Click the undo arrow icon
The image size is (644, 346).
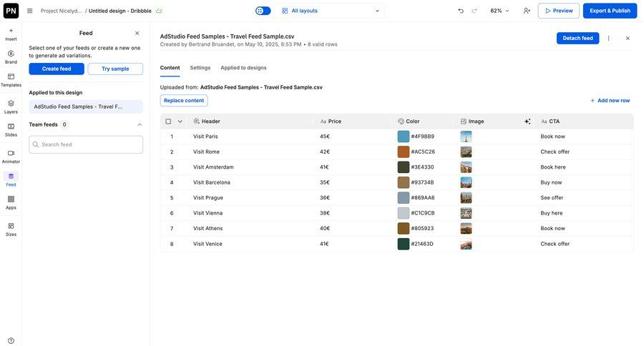coord(461,11)
